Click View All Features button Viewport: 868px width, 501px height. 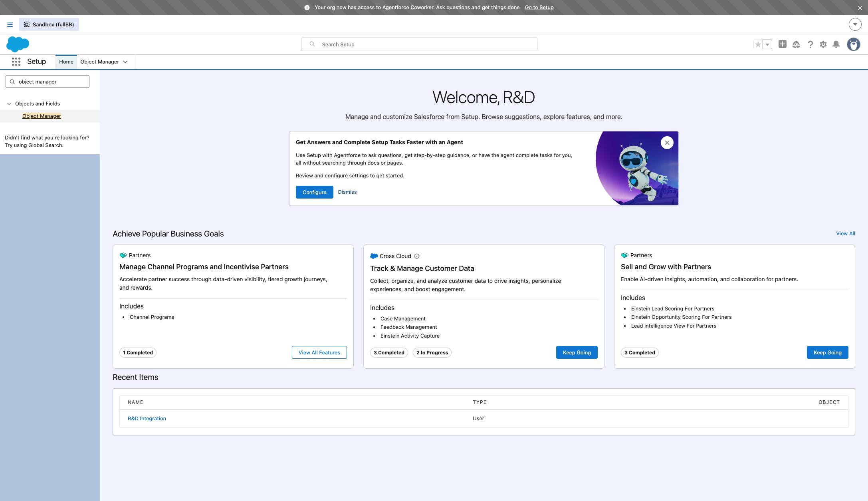(x=319, y=352)
